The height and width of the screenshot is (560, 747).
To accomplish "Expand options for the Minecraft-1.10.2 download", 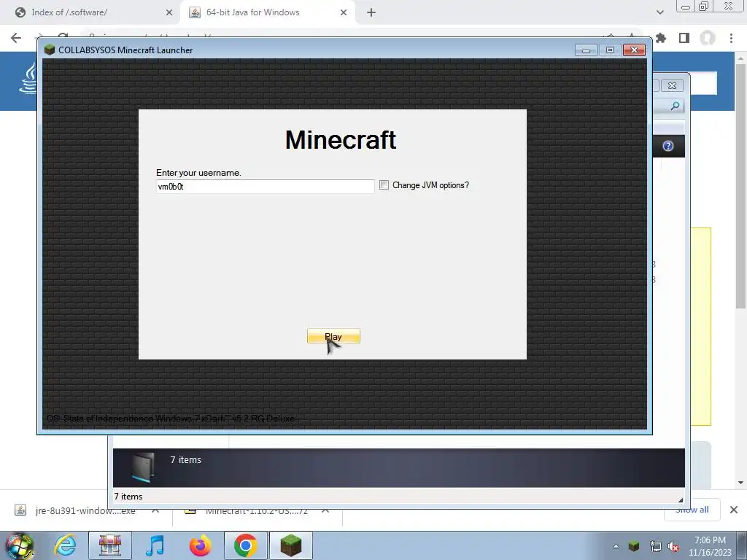I will pyautogui.click(x=325, y=510).
